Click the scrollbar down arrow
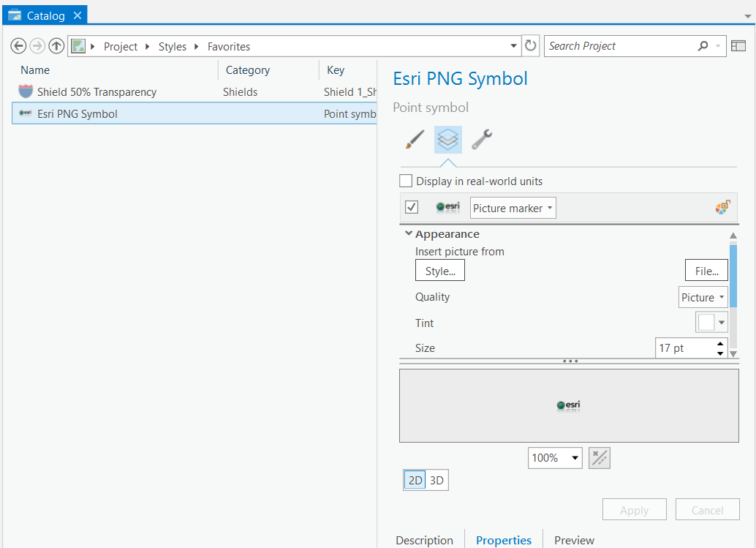The image size is (756, 548). click(x=733, y=353)
